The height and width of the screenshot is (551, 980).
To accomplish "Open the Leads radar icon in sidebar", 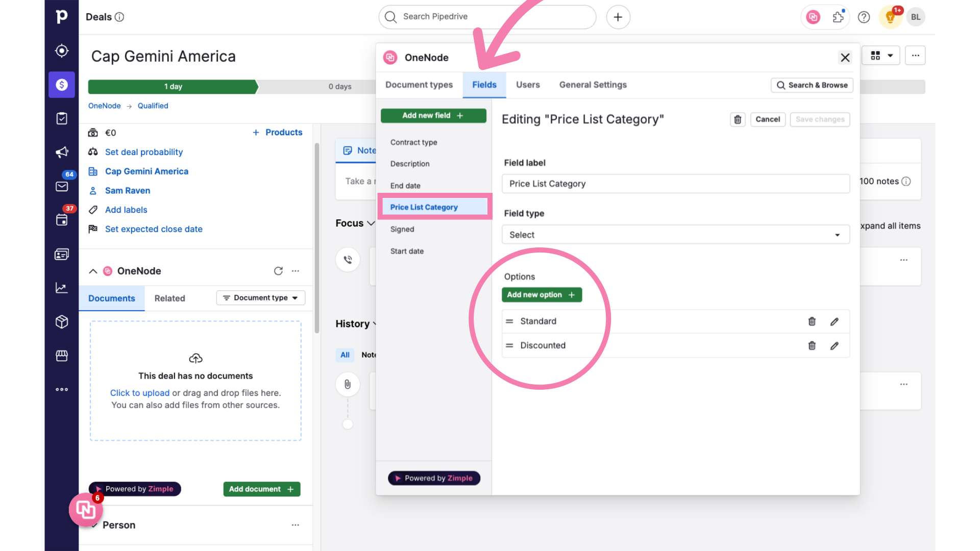I will point(62,51).
